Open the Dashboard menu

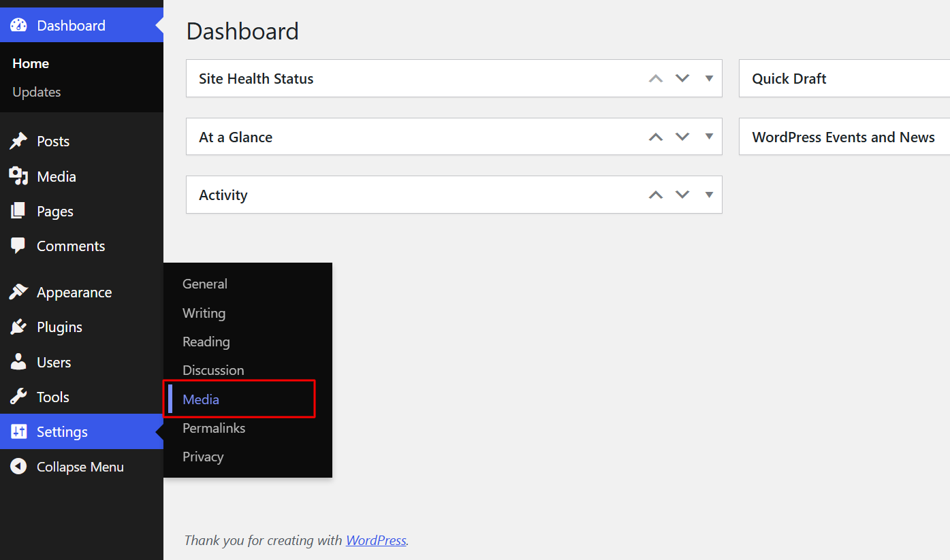[x=82, y=25]
